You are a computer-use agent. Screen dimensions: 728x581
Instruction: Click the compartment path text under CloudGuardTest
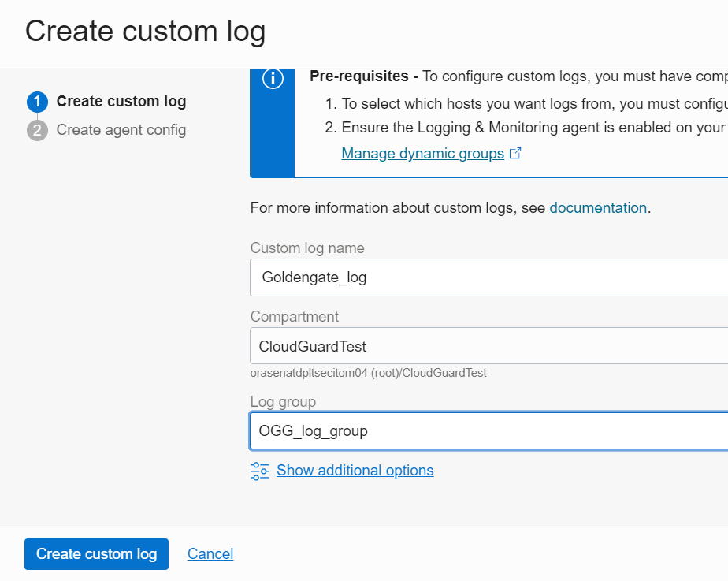[368, 373]
